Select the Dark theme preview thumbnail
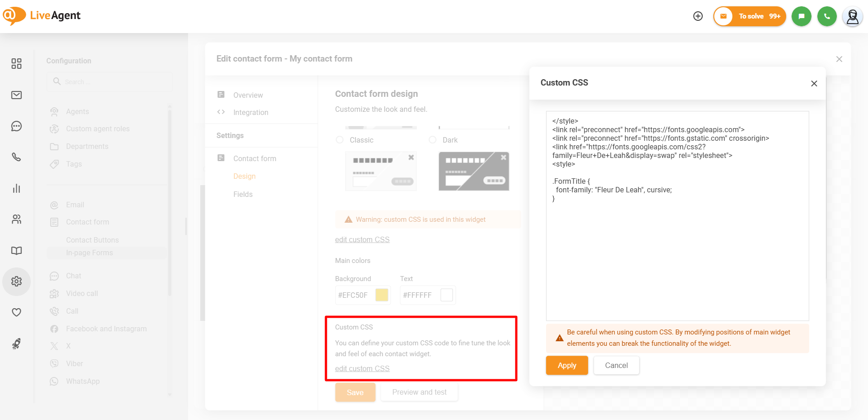 click(x=474, y=171)
